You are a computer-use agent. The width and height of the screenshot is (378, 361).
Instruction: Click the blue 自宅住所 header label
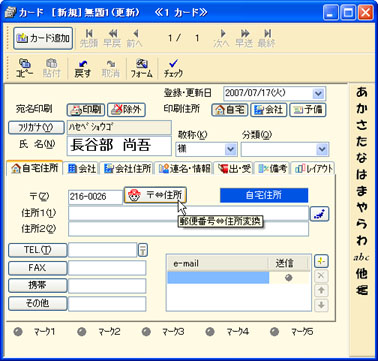click(x=264, y=195)
